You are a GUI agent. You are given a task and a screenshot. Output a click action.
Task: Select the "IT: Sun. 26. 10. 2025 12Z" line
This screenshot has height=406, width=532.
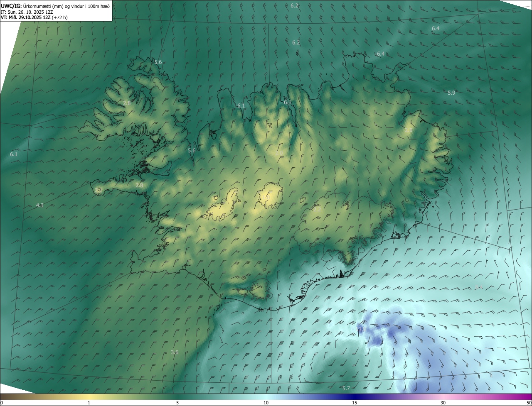(27, 12)
